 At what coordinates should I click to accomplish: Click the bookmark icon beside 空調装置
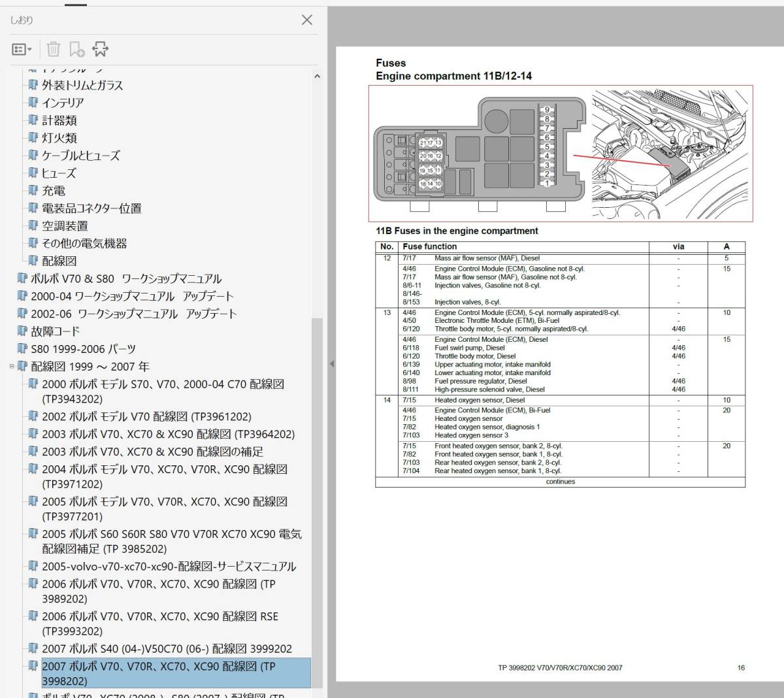tap(33, 226)
